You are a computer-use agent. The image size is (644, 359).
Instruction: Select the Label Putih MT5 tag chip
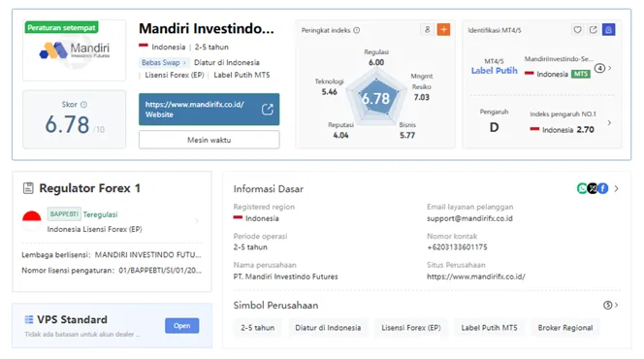click(489, 328)
